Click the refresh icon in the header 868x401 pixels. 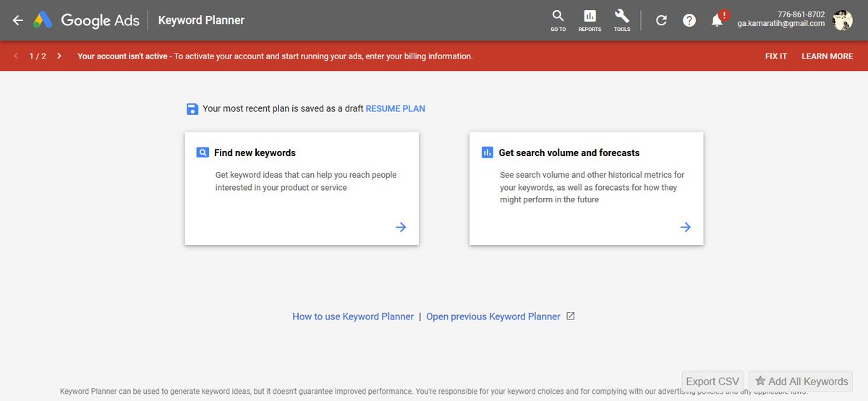click(661, 20)
